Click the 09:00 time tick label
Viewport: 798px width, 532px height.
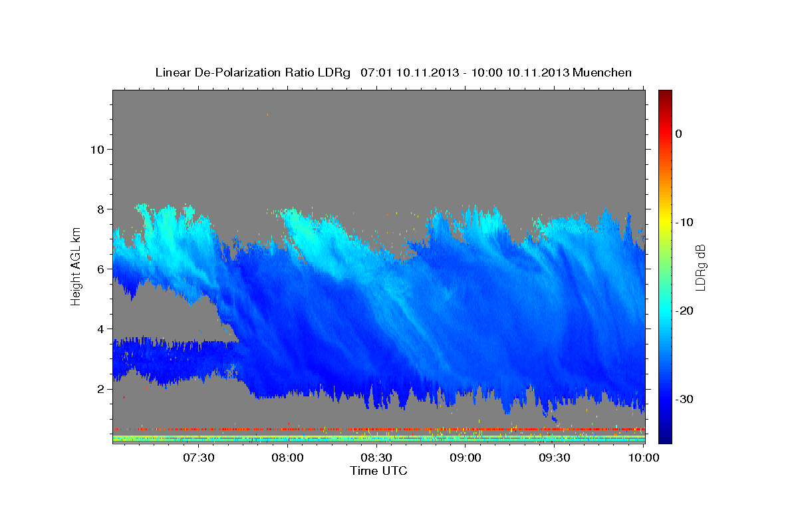coord(466,458)
